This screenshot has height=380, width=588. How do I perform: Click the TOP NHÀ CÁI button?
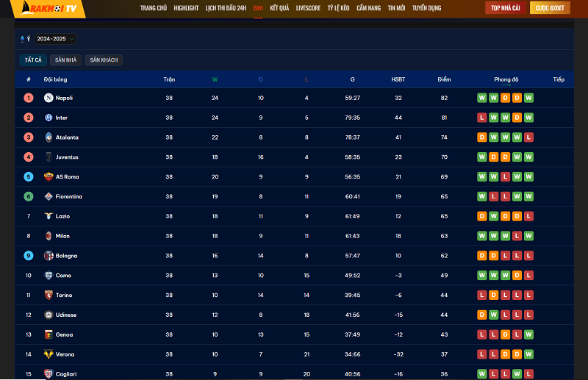(x=506, y=8)
